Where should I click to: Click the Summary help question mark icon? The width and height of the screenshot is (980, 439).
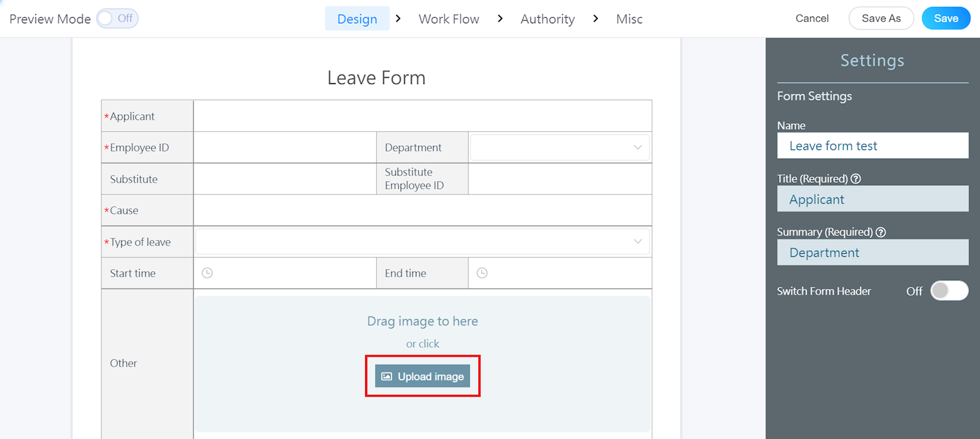click(x=881, y=232)
